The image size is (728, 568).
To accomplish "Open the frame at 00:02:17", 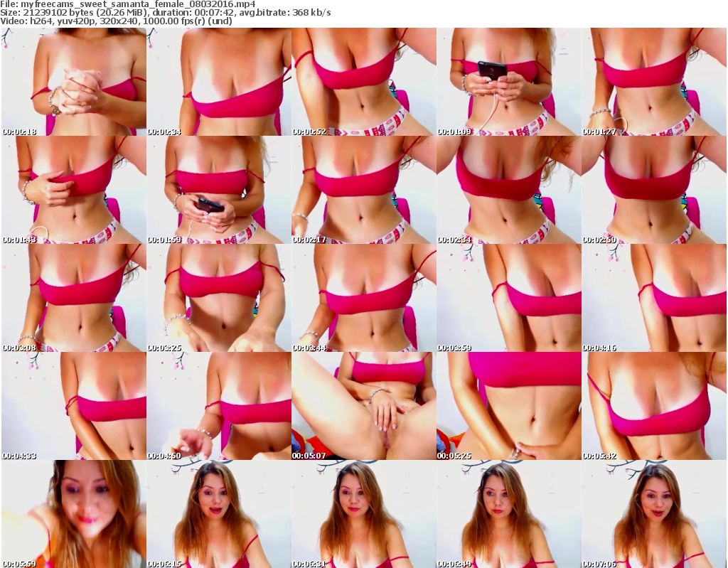I will pos(364,190).
